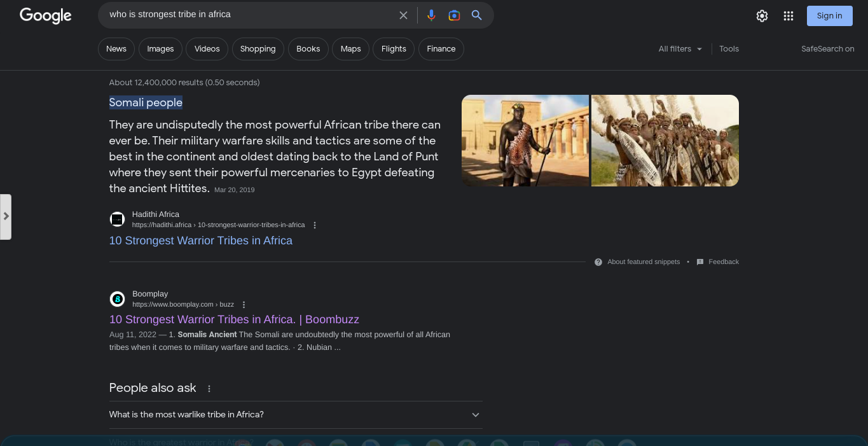
Task: Start voice search with the microphone icon
Action: pos(431,15)
